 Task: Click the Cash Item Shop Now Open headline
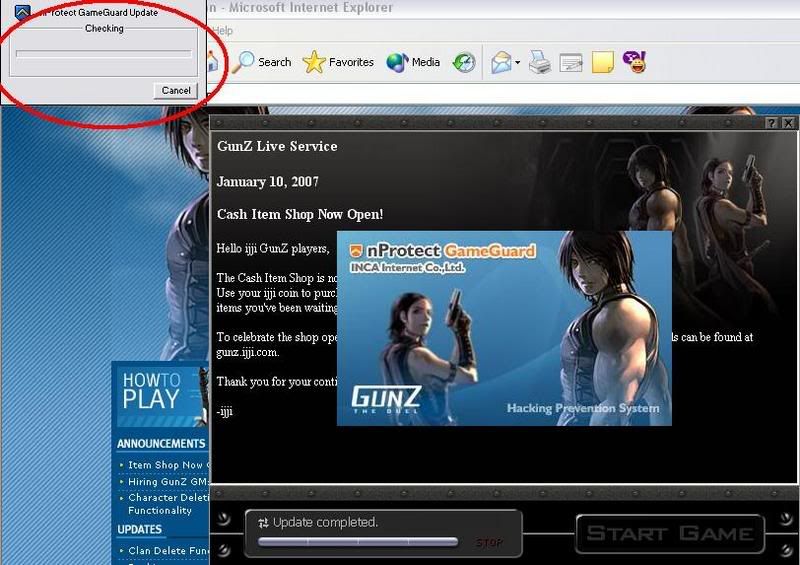coord(300,214)
